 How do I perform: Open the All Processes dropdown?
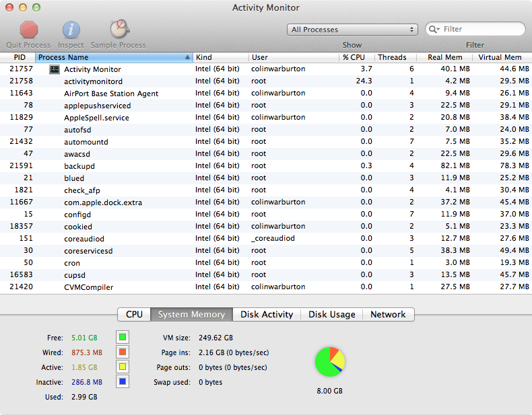[352, 30]
